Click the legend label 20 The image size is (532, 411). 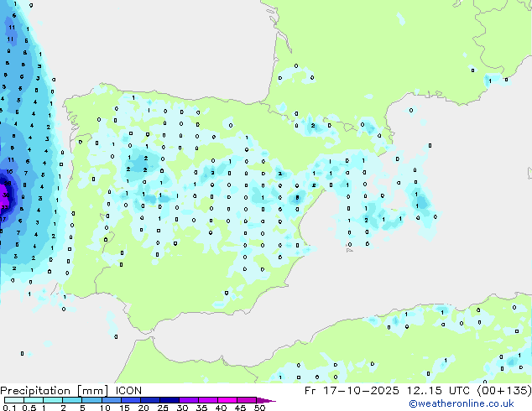click(x=143, y=408)
